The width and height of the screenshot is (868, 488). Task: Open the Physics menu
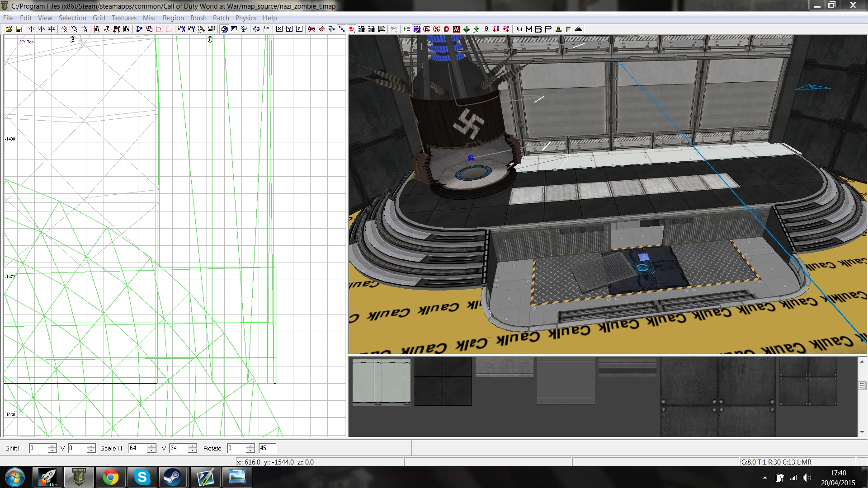click(245, 18)
